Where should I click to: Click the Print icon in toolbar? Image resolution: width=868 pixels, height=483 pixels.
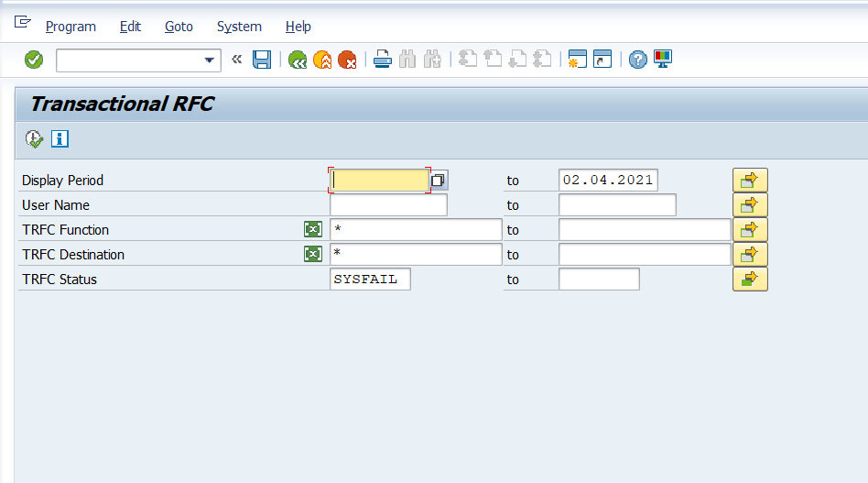click(x=383, y=60)
